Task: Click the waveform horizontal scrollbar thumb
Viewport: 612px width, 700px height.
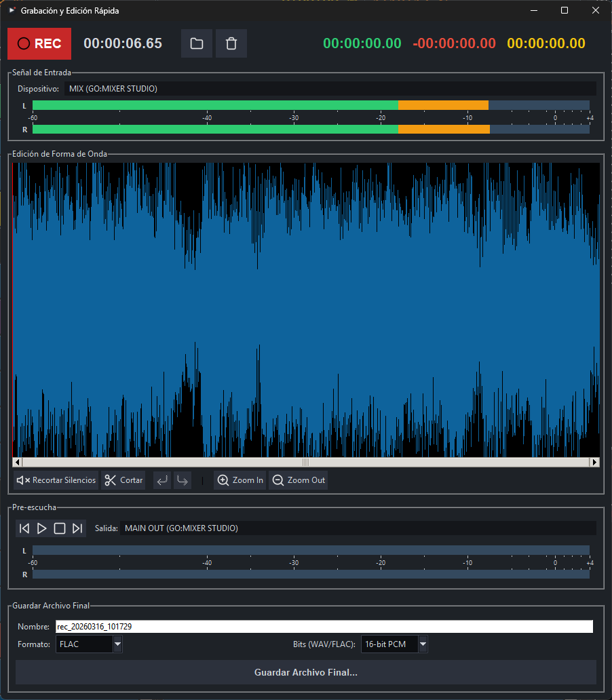Action: (x=306, y=462)
